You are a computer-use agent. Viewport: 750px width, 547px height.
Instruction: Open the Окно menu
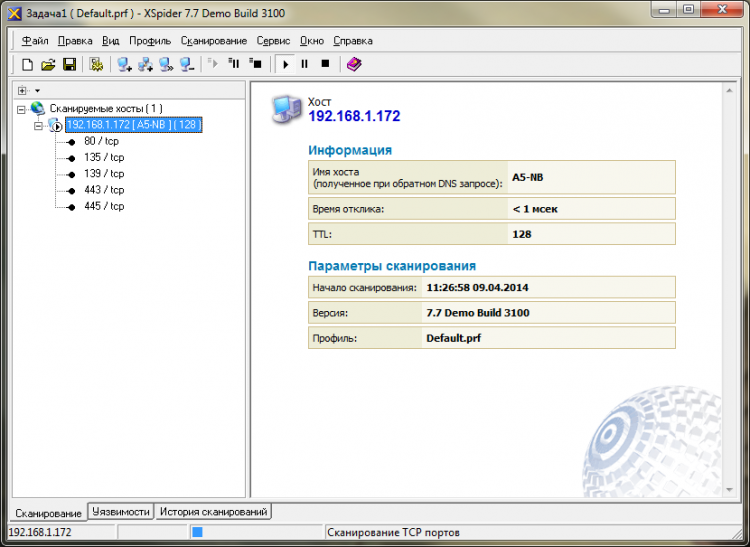click(x=312, y=41)
